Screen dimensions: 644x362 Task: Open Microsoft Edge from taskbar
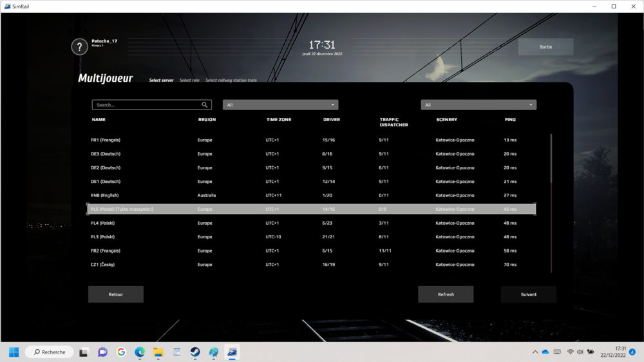[x=140, y=352]
